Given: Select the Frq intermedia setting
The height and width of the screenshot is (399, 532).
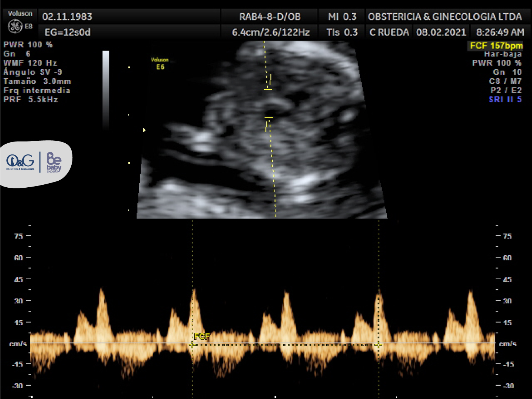Looking at the screenshot, I should (x=37, y=91).
